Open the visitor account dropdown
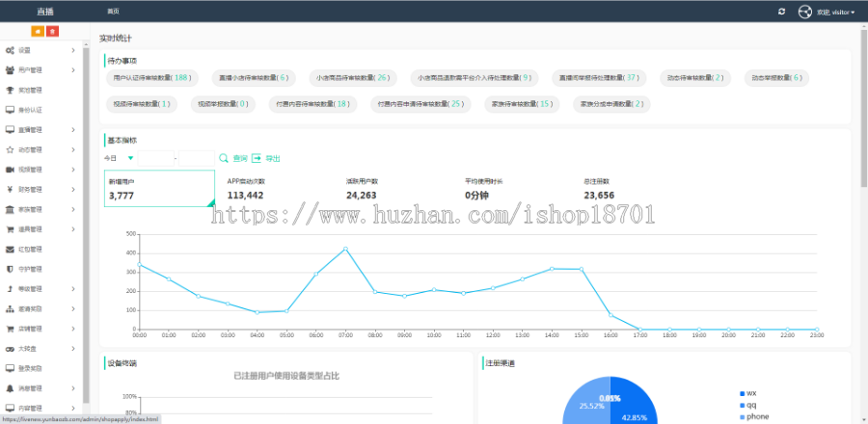 click(836, 13)
